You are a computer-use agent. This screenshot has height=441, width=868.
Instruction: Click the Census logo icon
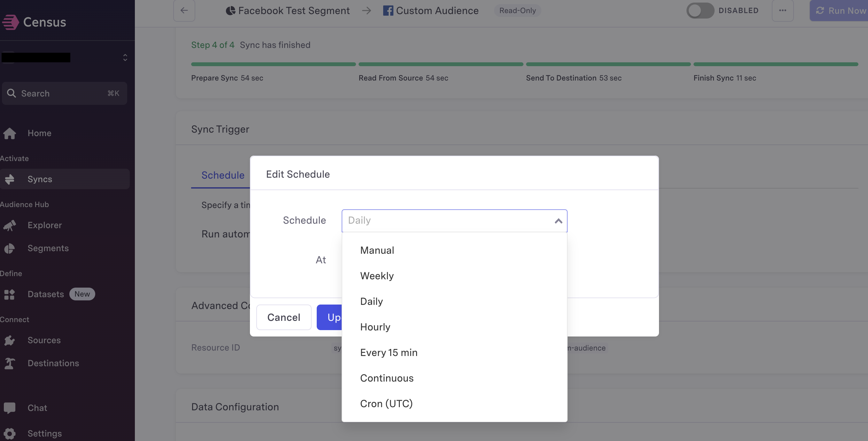point(11,22)
